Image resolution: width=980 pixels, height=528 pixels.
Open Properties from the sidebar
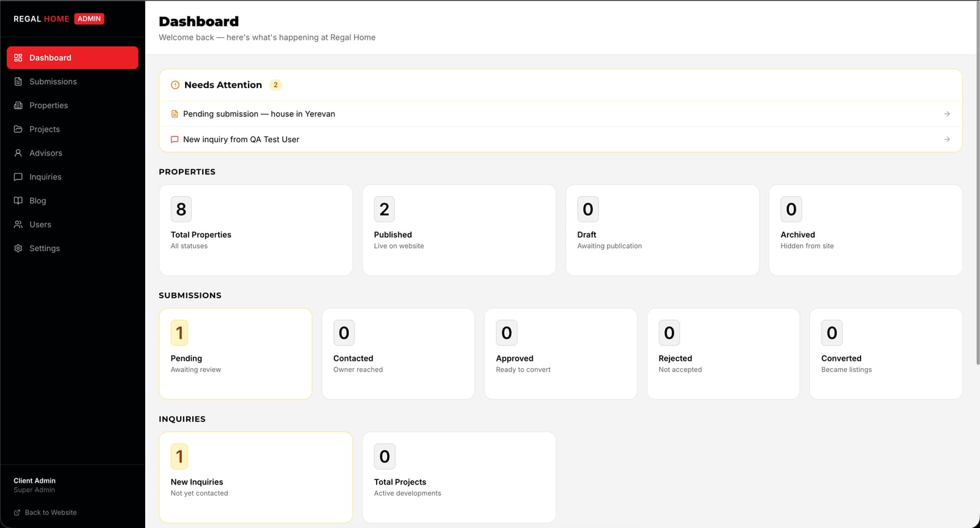(72, 105)
